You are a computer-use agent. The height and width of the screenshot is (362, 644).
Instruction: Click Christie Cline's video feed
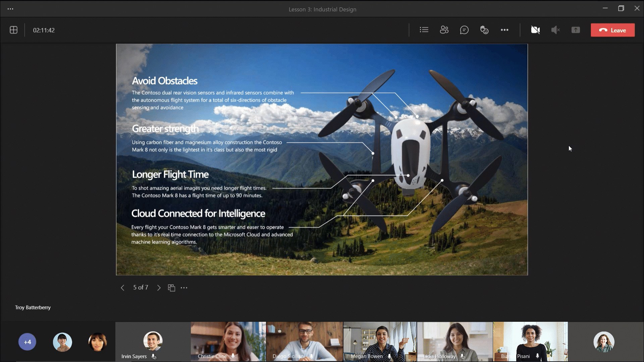pyautogui.click(x=228, y=341)
